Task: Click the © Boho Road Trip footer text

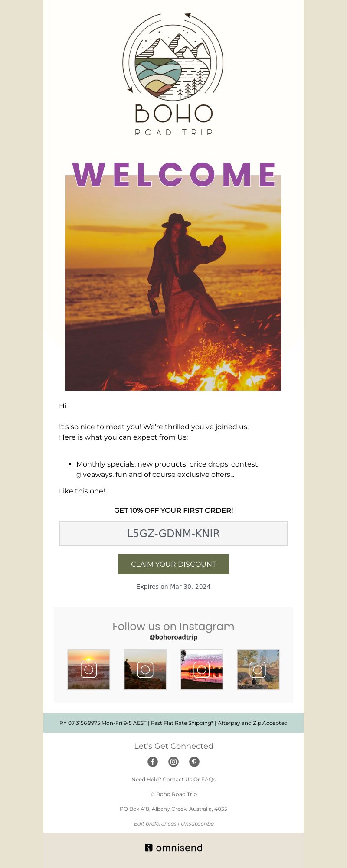Action: (x=173, y=794)
